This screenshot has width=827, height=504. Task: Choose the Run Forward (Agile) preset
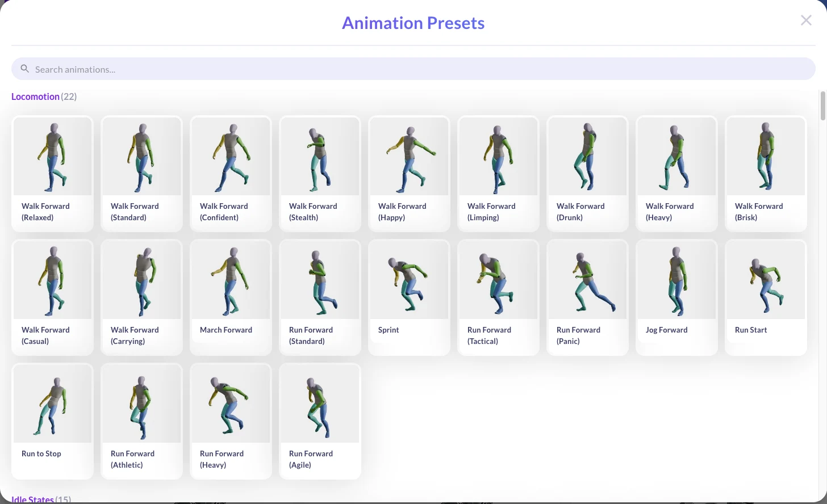point(320,421)
